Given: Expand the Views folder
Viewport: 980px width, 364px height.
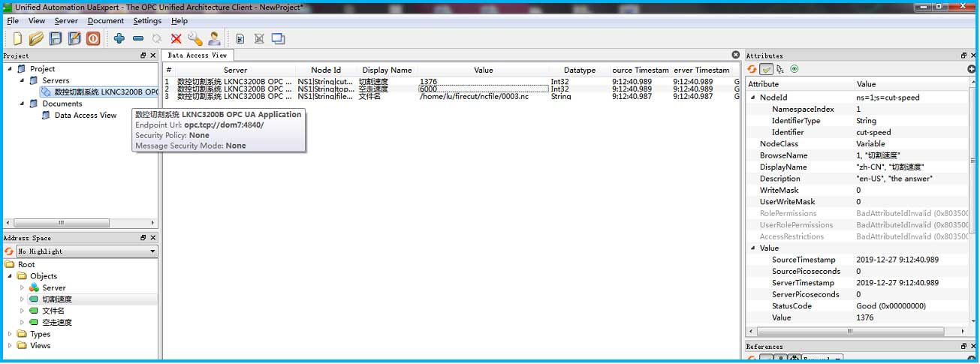Looking at the screenshot, I should tap(10, 346).
